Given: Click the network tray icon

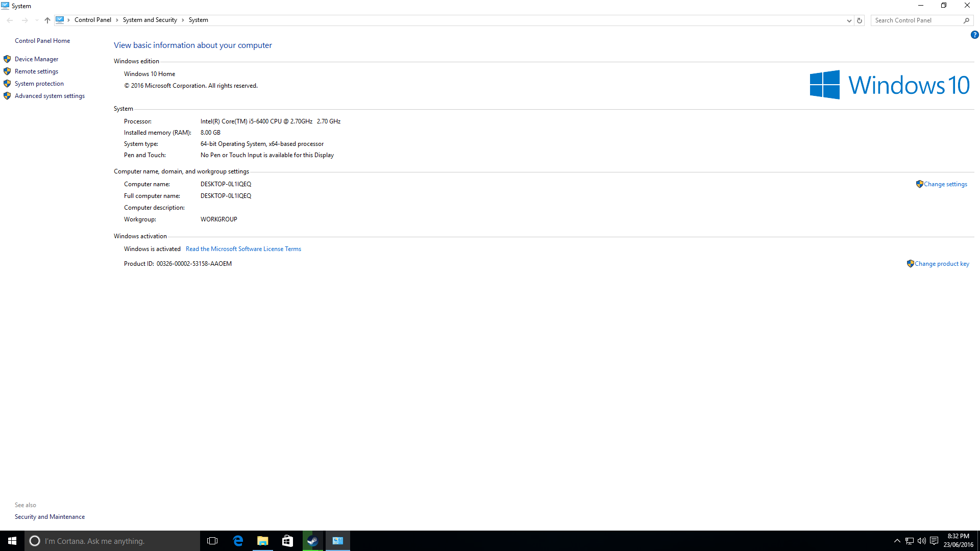Looking at the screenshot, I should (x=910, y=541).
